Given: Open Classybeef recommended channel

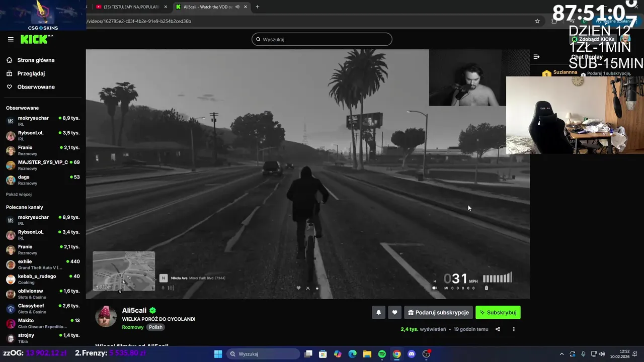Looking at the screenshot, I should click(x=43, y=309).
